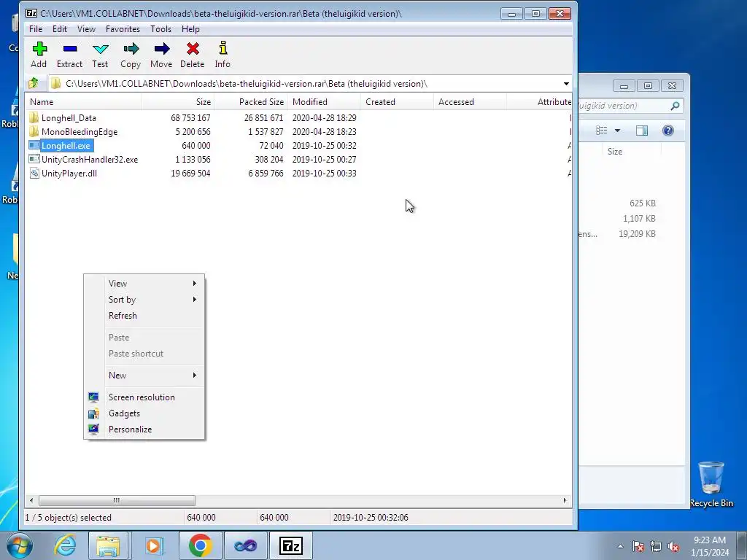The image size is (747, 560).
Task: Click horizontal scrollbar thumb in file list
Action: (x=117, y=500)
